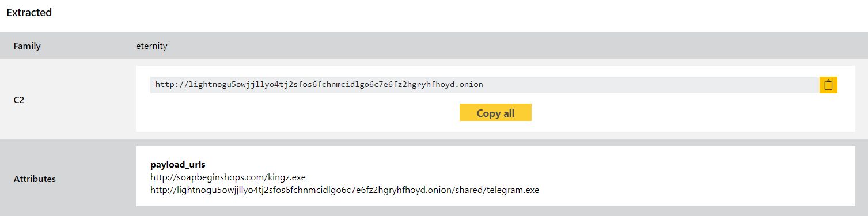Click the Attributes row label

pos(35,179)
